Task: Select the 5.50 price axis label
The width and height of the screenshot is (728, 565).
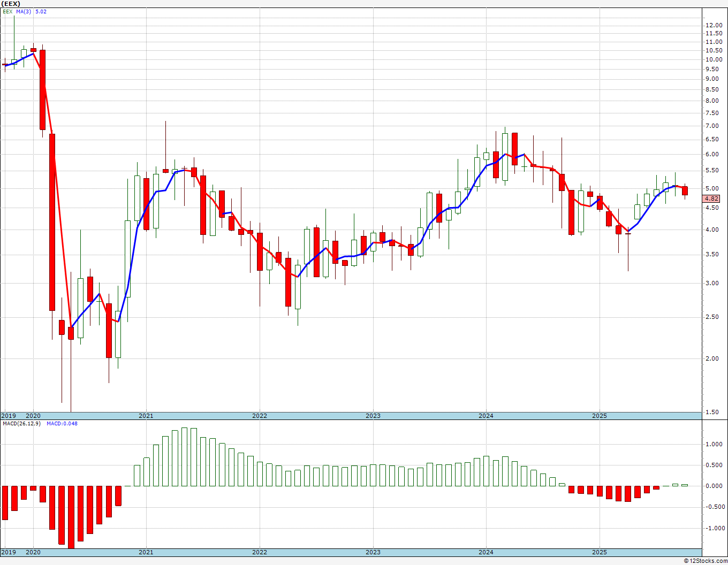Action: point(713,170)
